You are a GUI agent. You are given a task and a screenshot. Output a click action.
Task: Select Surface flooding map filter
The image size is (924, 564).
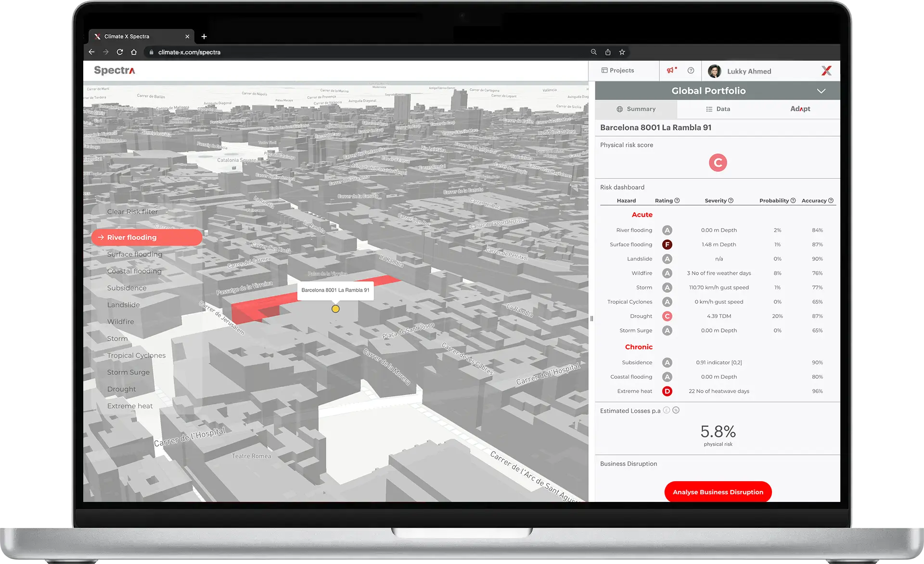(x=135, y=254)
